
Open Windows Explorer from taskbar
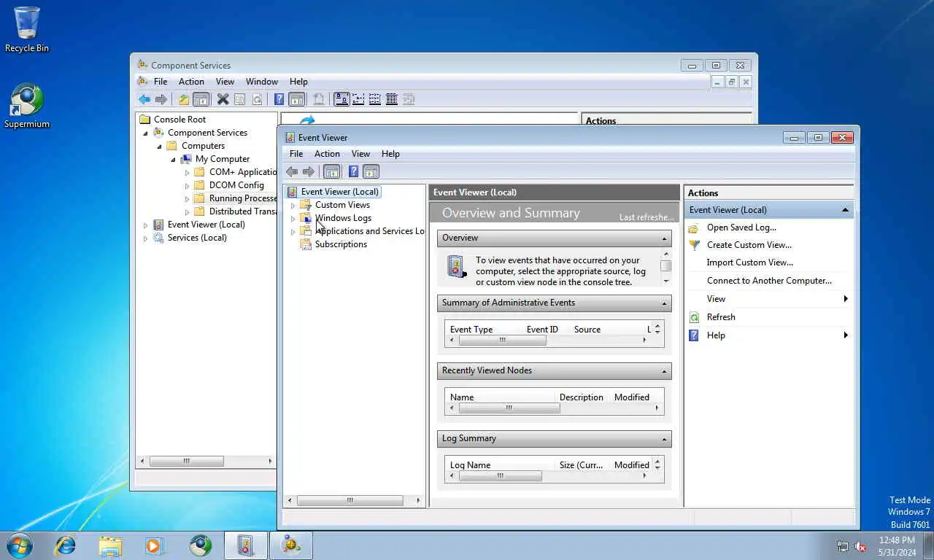click(110, 545)
